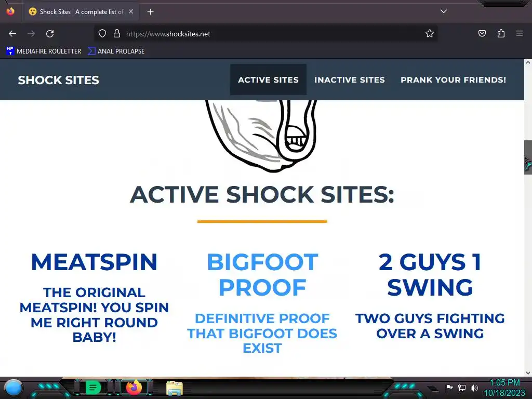Image resolution: width=532 pixels, height=399 pixels.
Task: Click the SHOCK SITES site logo
Action: (58, 80)
